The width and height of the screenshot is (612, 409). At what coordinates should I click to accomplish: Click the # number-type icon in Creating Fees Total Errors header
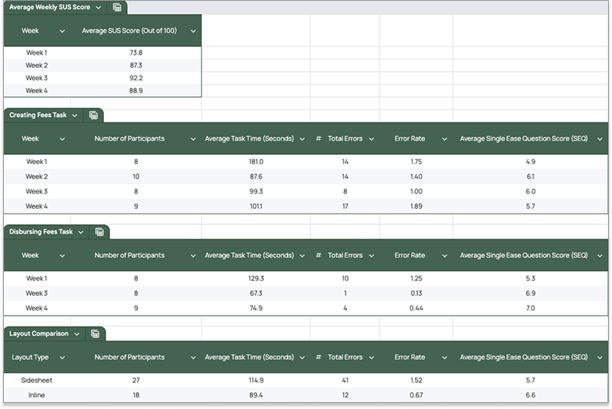click(x=318, y=139)
